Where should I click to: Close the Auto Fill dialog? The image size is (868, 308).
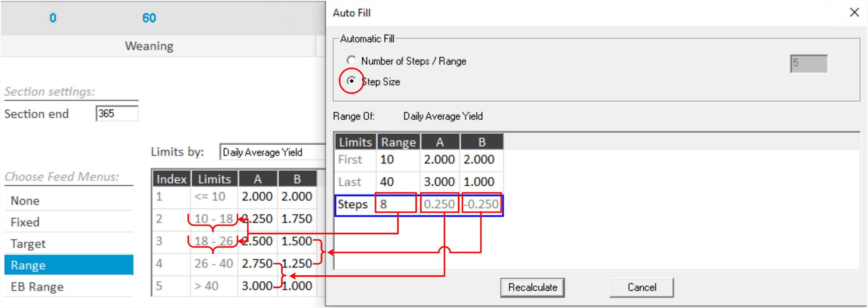point(854,12)
